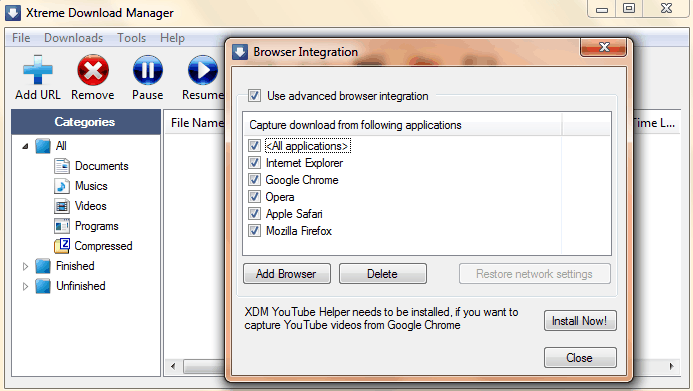Click the Xtreme Download Manager title bar icon
Screen dimensions: 693x391
13,13
